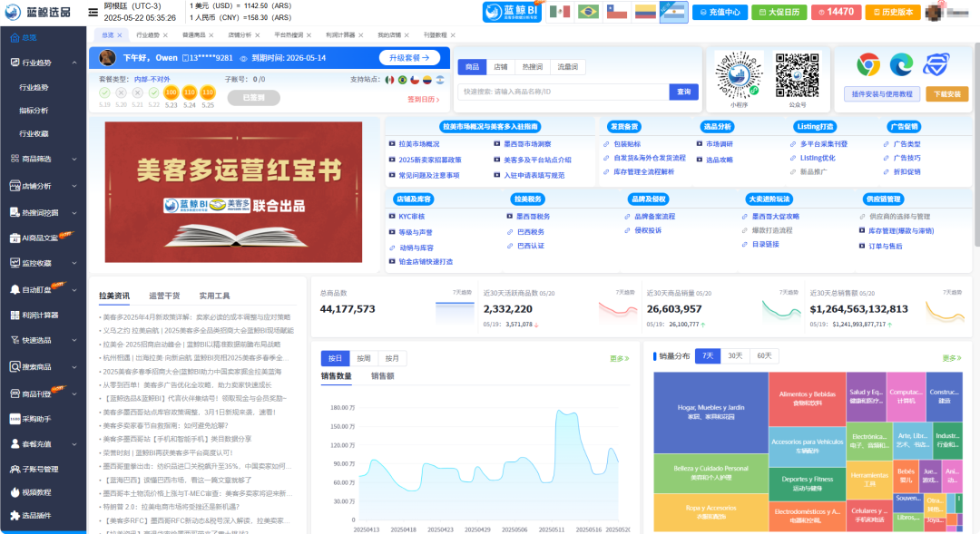The width and height of the screenshot is (980, 534).
Task: Select the Chile flag site
Action: click(617, 12)
